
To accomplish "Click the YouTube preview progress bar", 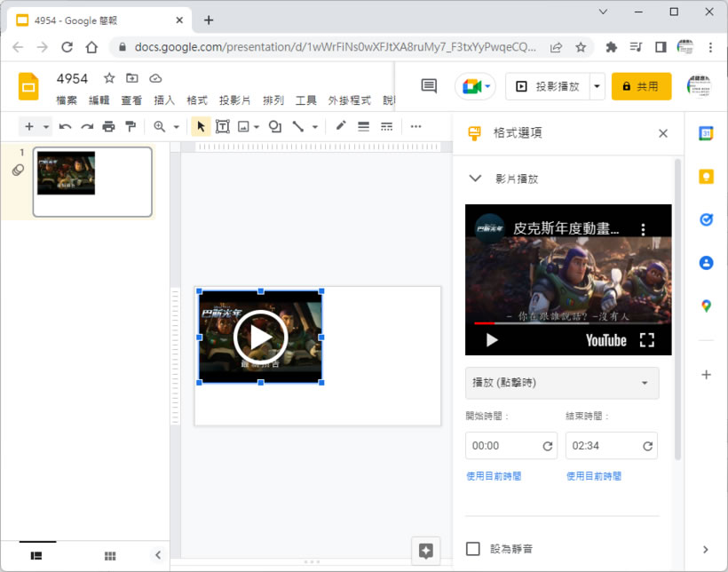I will (568, 322).
